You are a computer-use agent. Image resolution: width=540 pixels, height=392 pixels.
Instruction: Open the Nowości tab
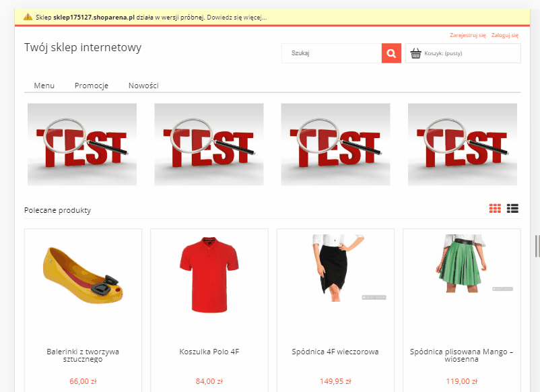[143, 86]
